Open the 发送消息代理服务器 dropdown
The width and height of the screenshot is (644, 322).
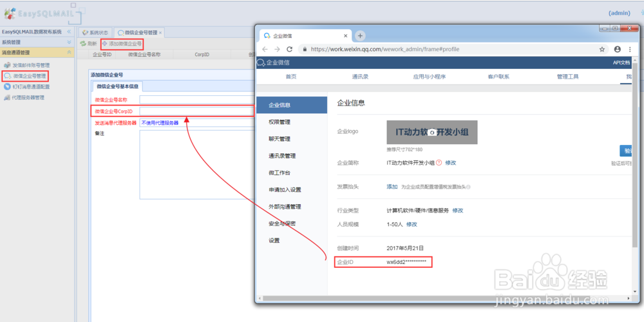(x=196, y=122)
